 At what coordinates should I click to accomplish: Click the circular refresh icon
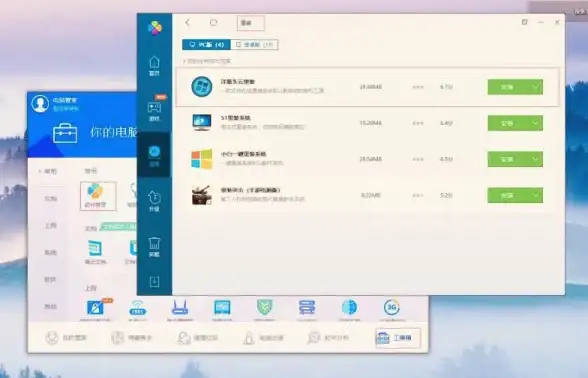(x=213, y=23)
